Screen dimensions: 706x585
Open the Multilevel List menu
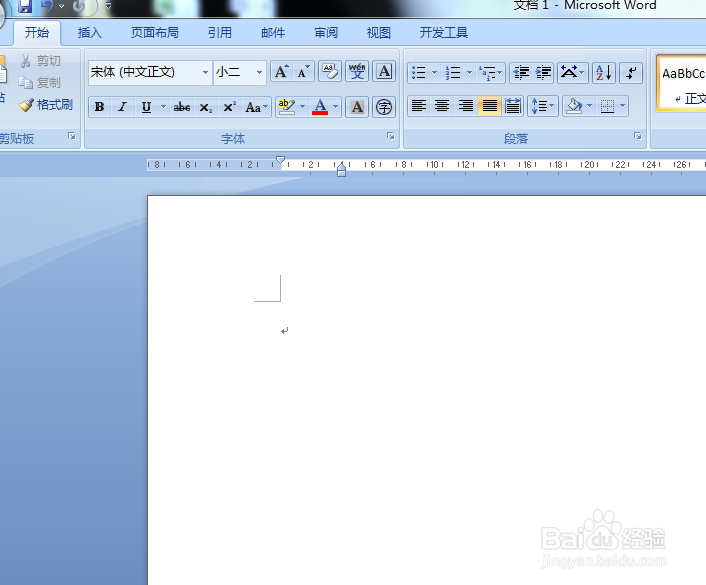(x=490, y=73)
